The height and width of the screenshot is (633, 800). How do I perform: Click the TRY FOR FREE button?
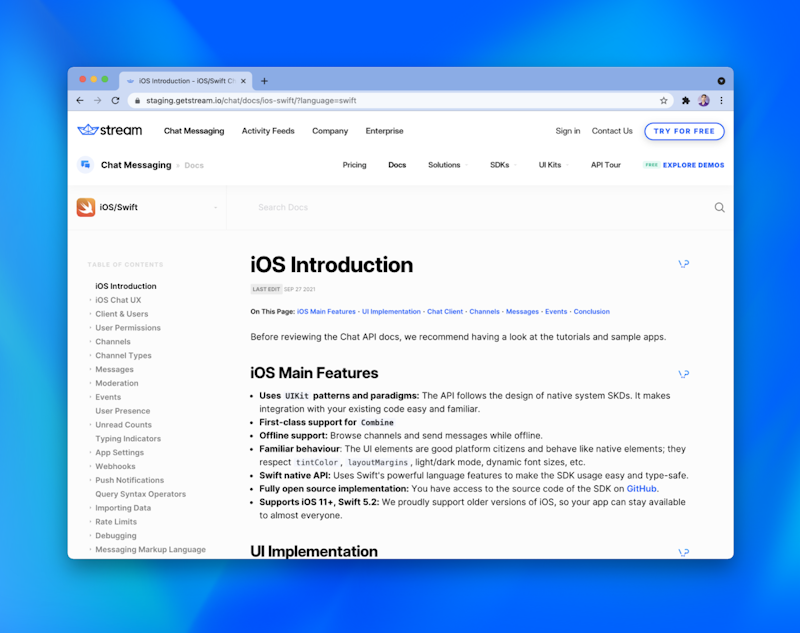pyautogui.click(x=684, y=130)
